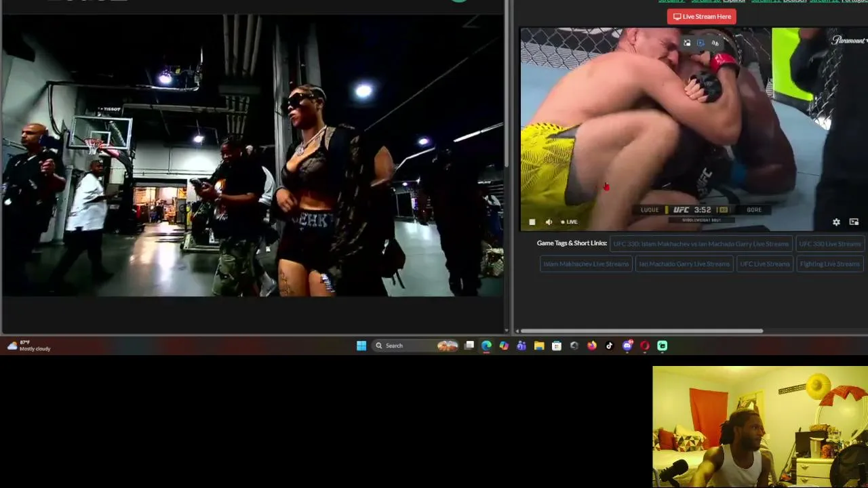868x488 pixels.
Task: Click the webcam overlay of the streamer
Action: click(760, 427)
